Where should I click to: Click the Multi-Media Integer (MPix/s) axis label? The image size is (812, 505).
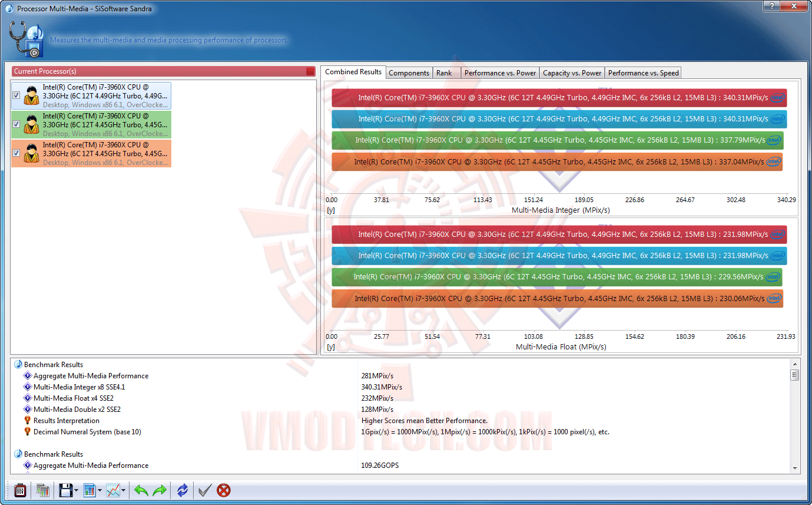[561, 210]
